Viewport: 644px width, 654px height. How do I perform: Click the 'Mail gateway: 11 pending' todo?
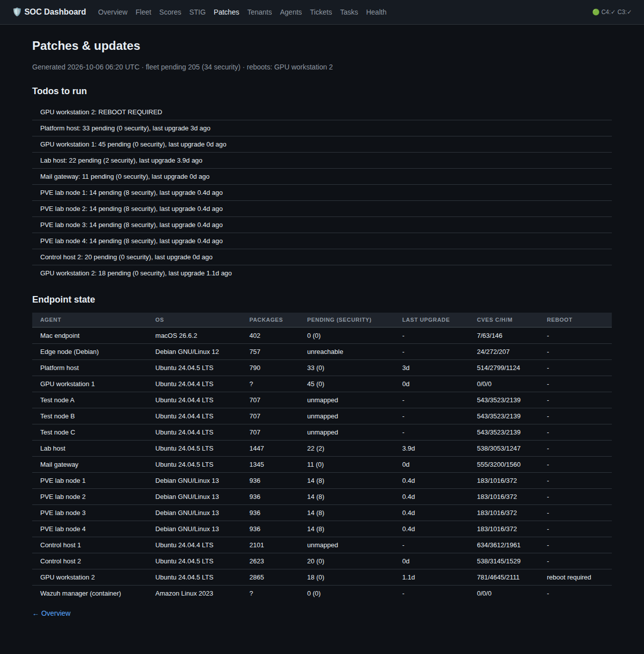coord(322,177)
